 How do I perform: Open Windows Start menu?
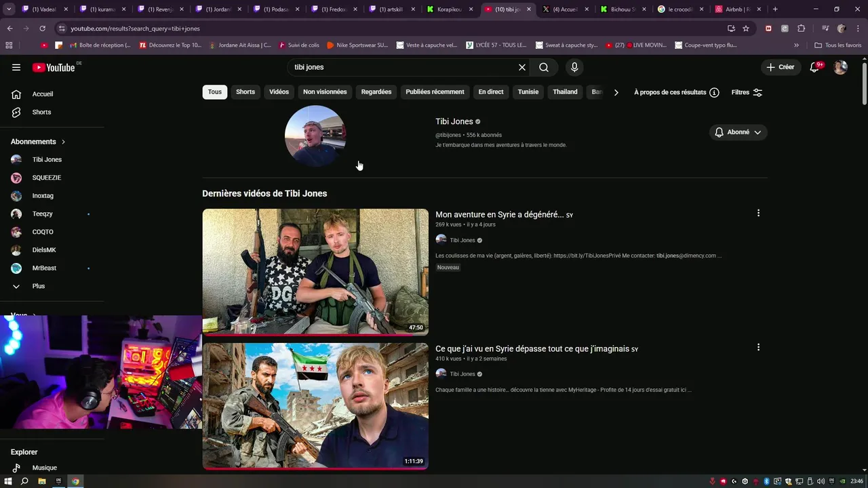[x=9, y=481]
